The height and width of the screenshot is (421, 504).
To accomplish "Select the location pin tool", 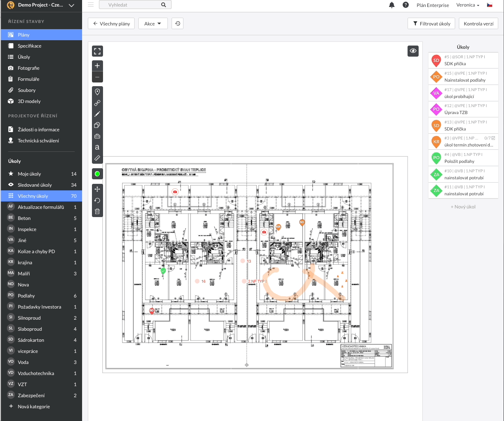I will [97, 92].
